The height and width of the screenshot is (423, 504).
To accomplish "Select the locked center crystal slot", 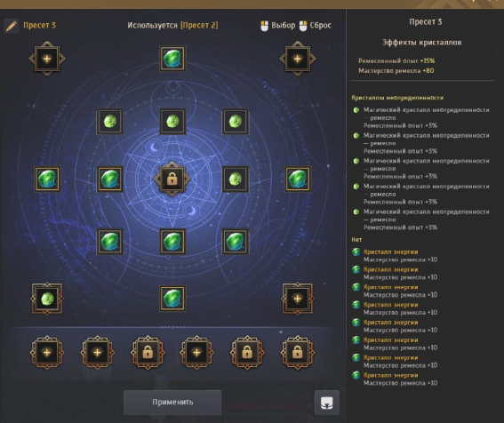I will 172,179.
